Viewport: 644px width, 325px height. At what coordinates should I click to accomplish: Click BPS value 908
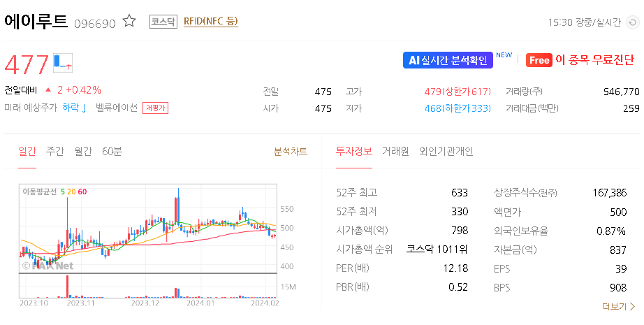pos(618,288)
